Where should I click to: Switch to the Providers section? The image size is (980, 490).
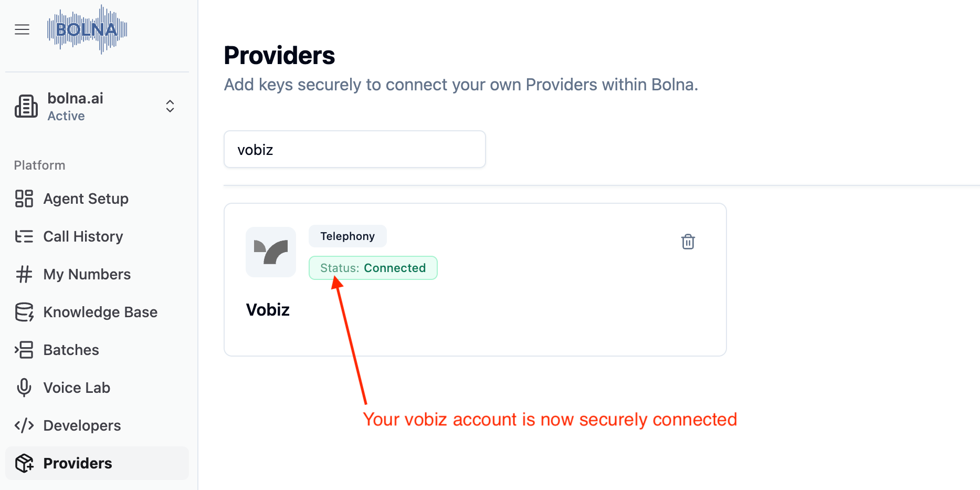(77, 463)
